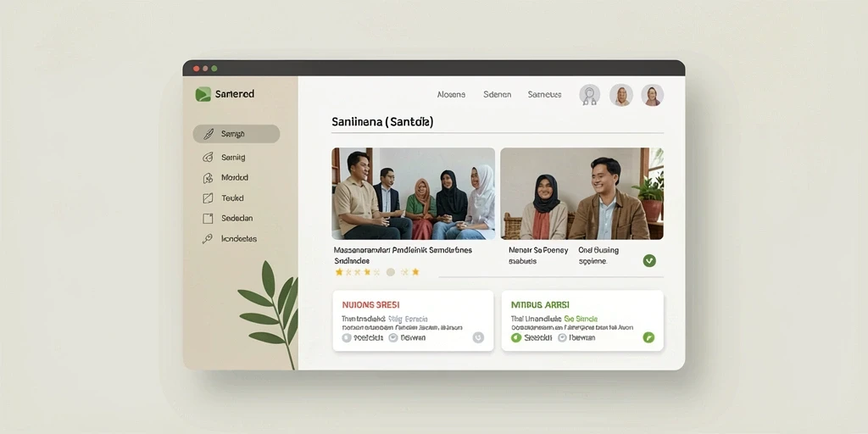Go to the Teukd sidebar entry
The height and width of the screenshot is (434, 868).
point(223,198)
